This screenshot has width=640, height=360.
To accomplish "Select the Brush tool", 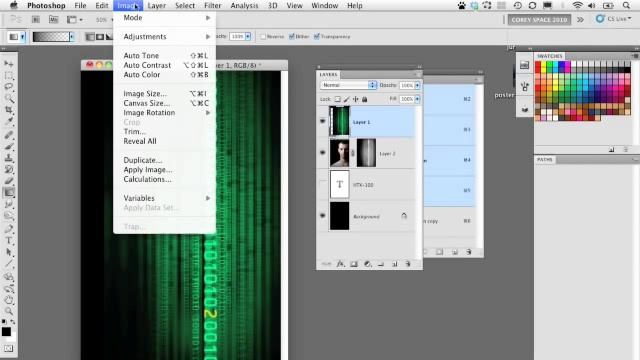I will coord(9,146).
